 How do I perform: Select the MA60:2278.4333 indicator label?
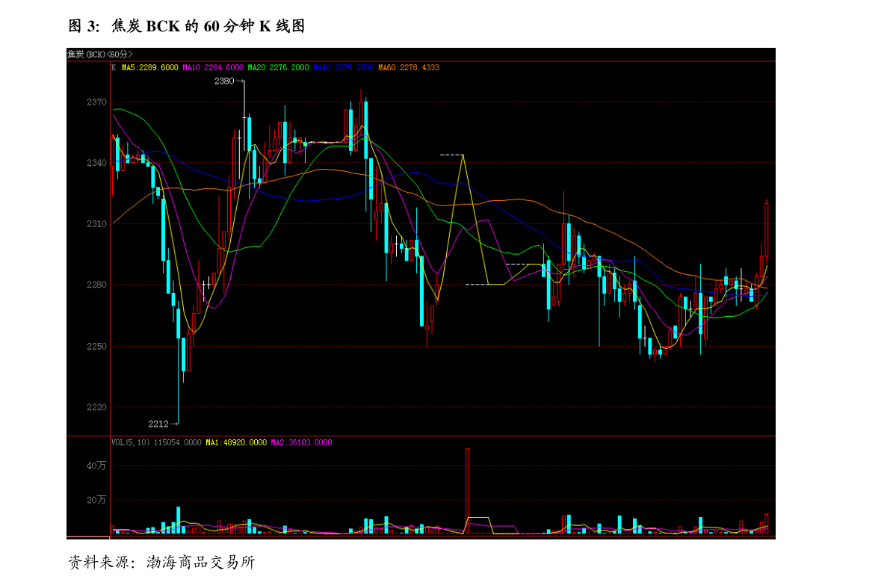(409, 67)
